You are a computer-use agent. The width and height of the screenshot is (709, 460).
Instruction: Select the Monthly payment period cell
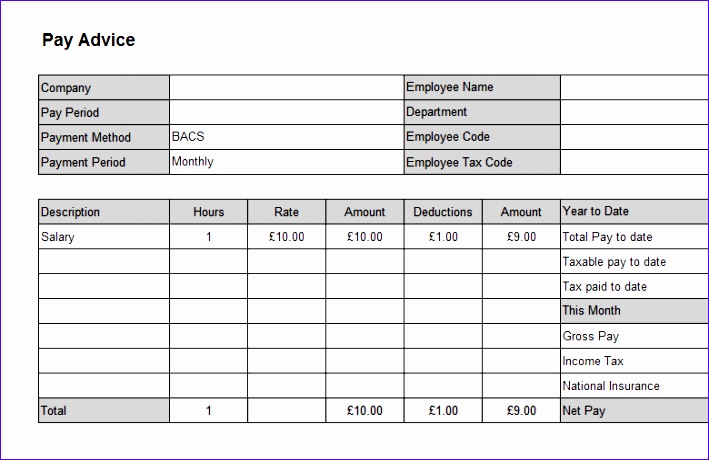(x=287, y=162)
